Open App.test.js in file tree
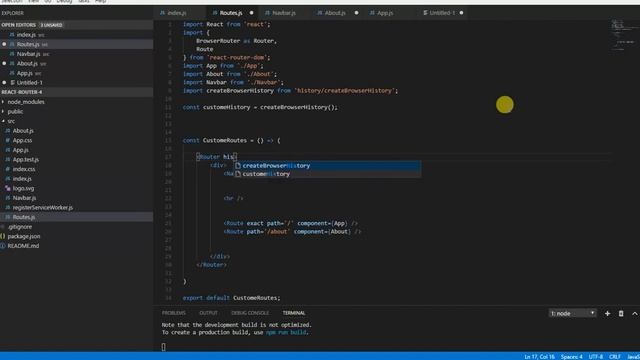Viewport: 640px width, 360px height. point(26,160)
